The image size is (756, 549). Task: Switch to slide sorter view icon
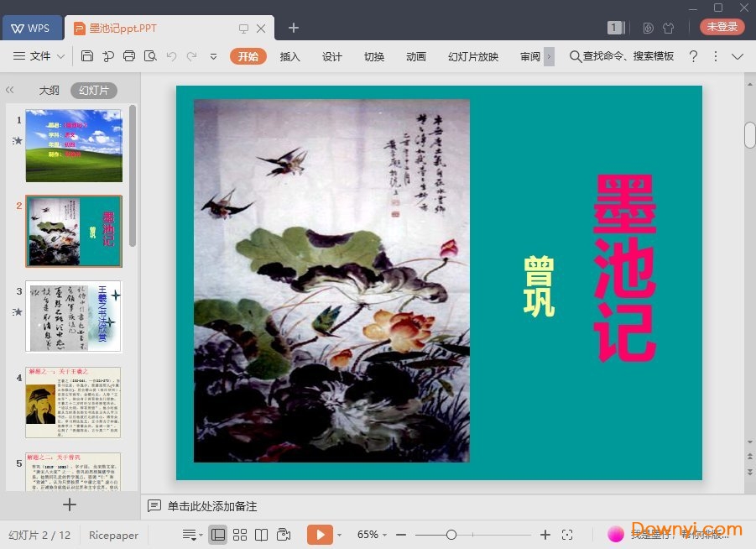(x=239, y=535)
